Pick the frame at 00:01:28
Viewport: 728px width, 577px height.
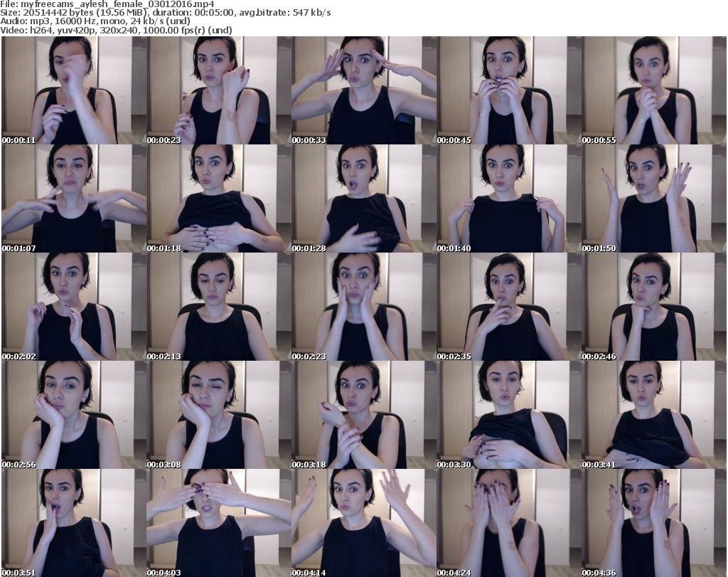(363, 198)
